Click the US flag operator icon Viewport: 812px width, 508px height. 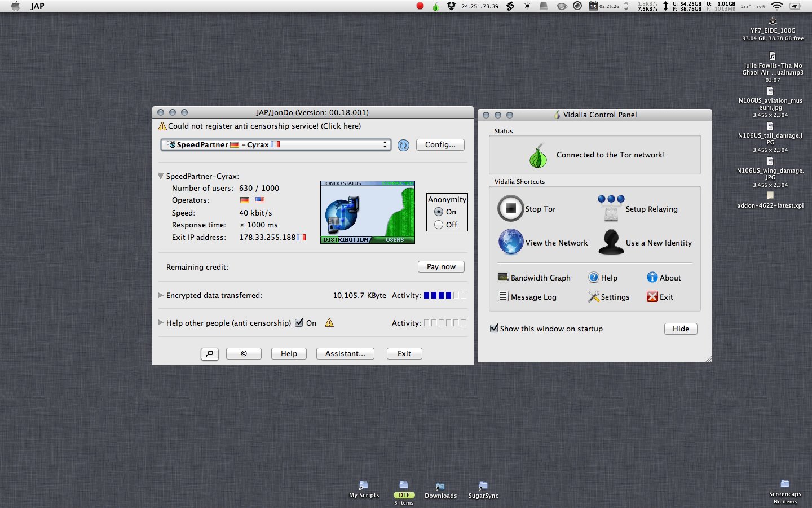click(x=260, y=200)
